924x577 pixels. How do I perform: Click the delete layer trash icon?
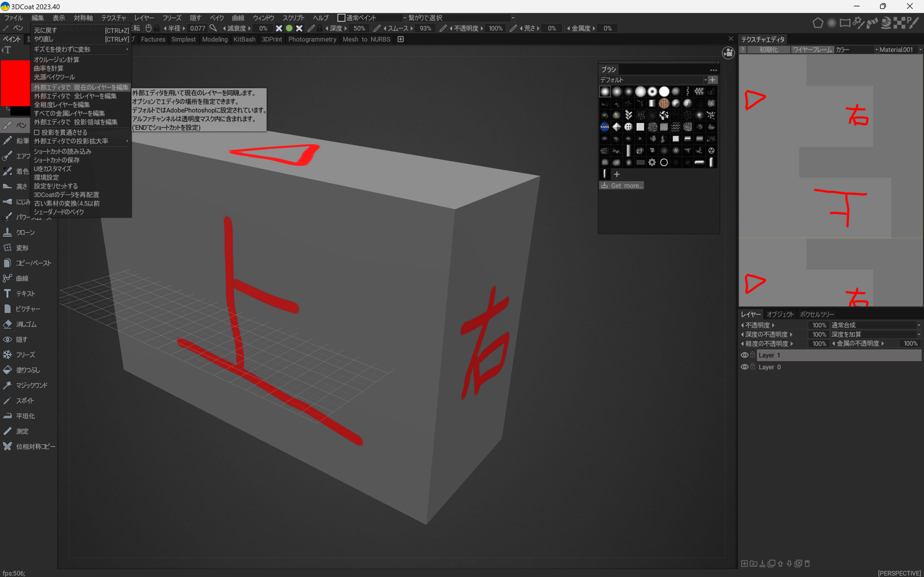pos(807,563)
